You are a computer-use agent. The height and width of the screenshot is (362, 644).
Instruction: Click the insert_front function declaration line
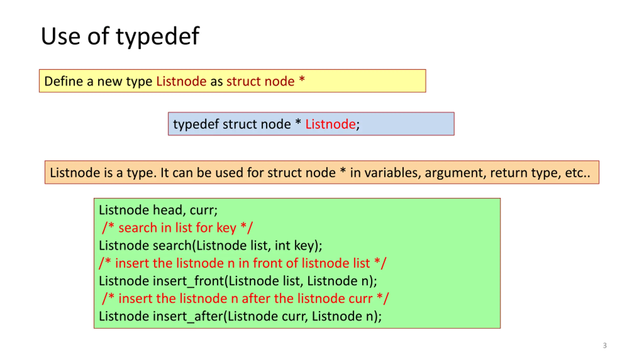(x=238, y=281)
